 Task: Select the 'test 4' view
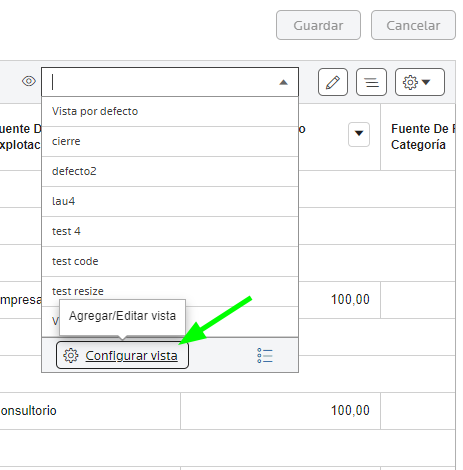coord(170,231)
